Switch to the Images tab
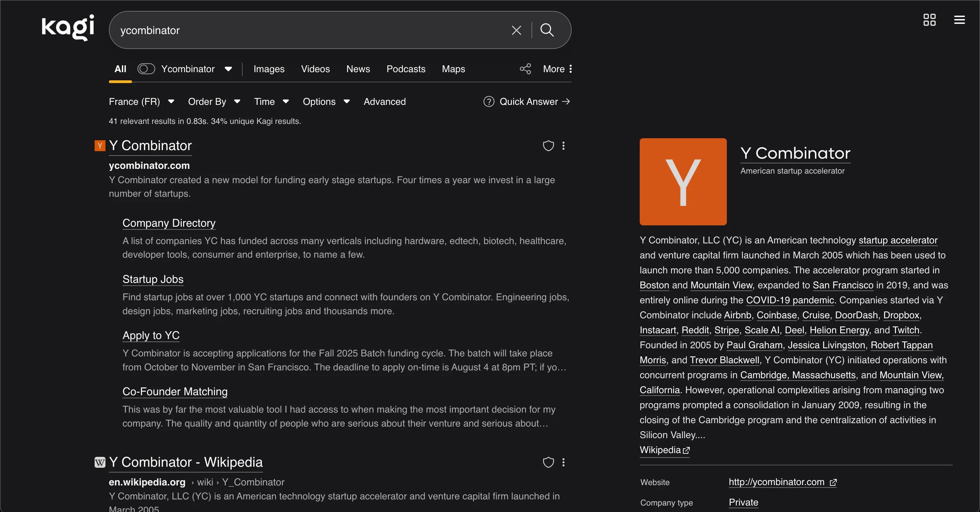 pyautogui.click(x=268, y=69)
